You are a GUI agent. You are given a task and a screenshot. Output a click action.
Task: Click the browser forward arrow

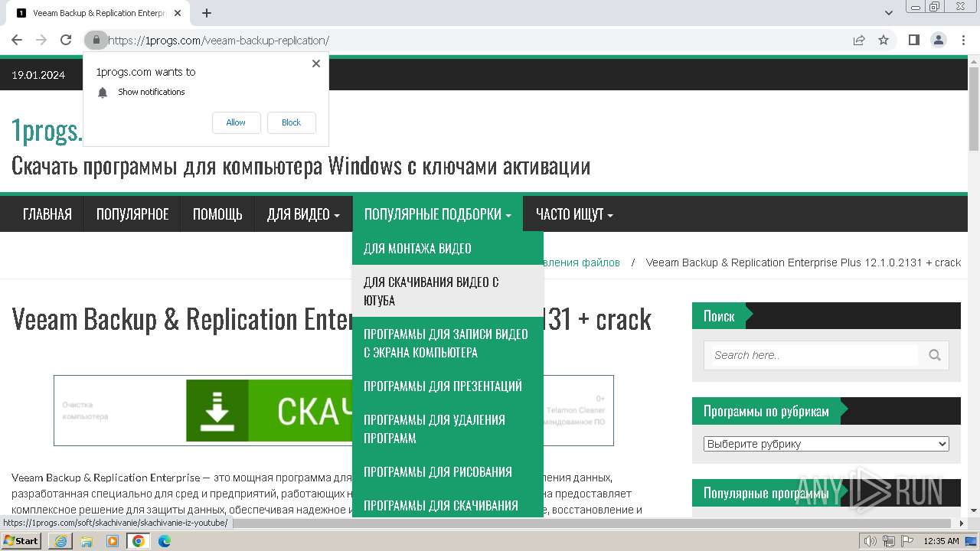click(x=41, y=40)
